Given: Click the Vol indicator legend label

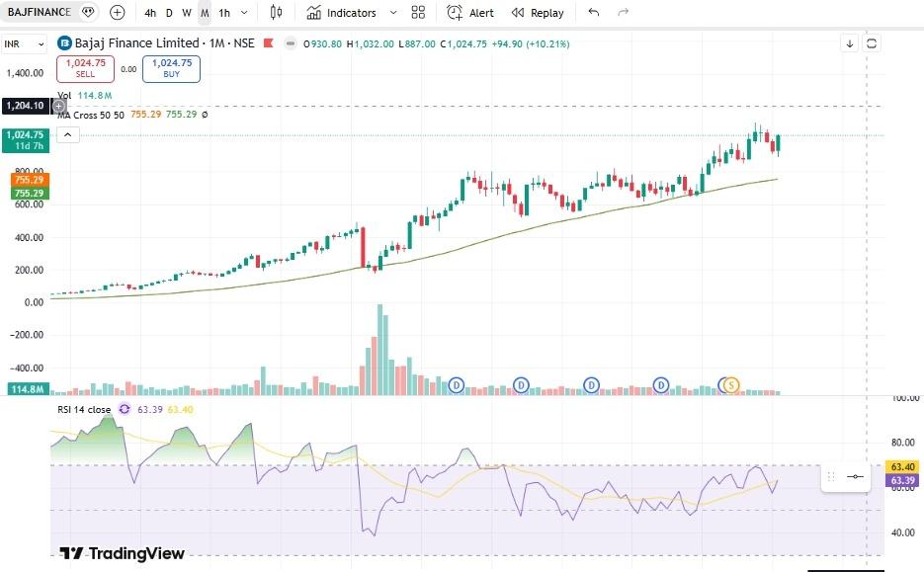Looking at the screenshot, I should point(64,96).
